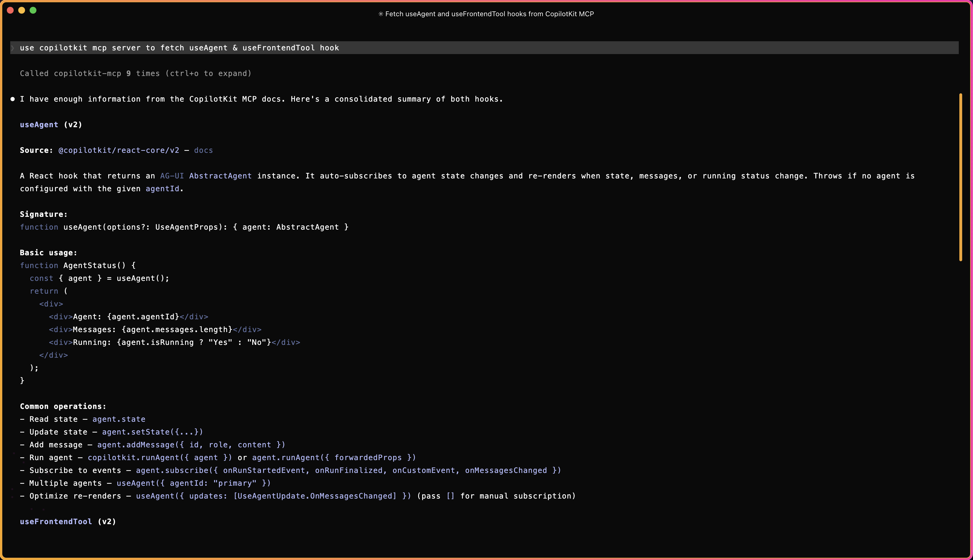
Task: Click the 'agent.subscribe({ onRunStartedEvent, ...})' snippet
Action: pyautogui.click(x=348, y=470)
